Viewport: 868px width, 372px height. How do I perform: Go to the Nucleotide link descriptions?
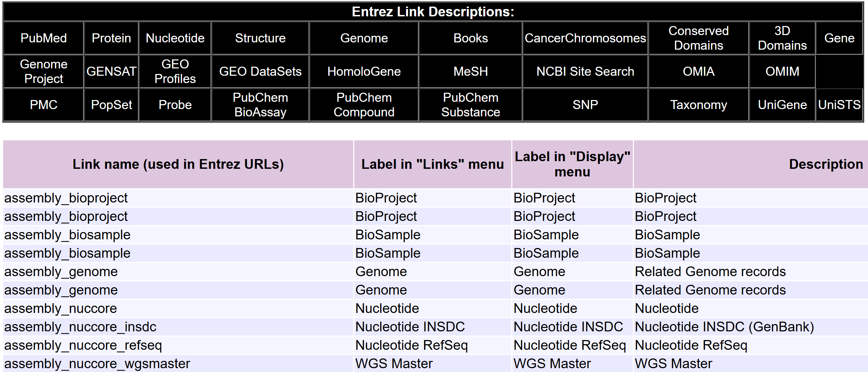[x=175, y=38]
